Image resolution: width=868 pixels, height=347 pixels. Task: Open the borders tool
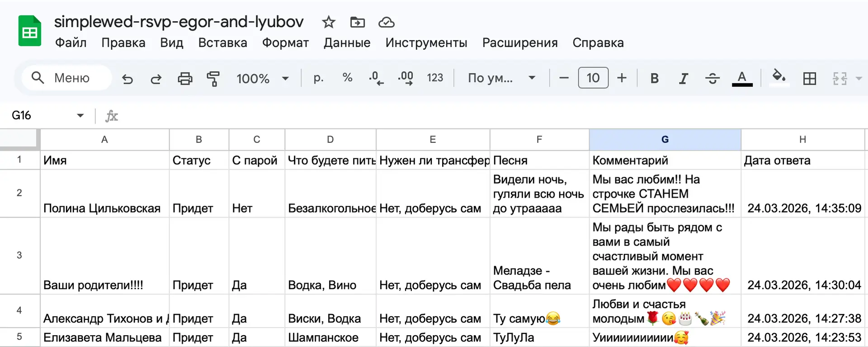coord(810,79)
